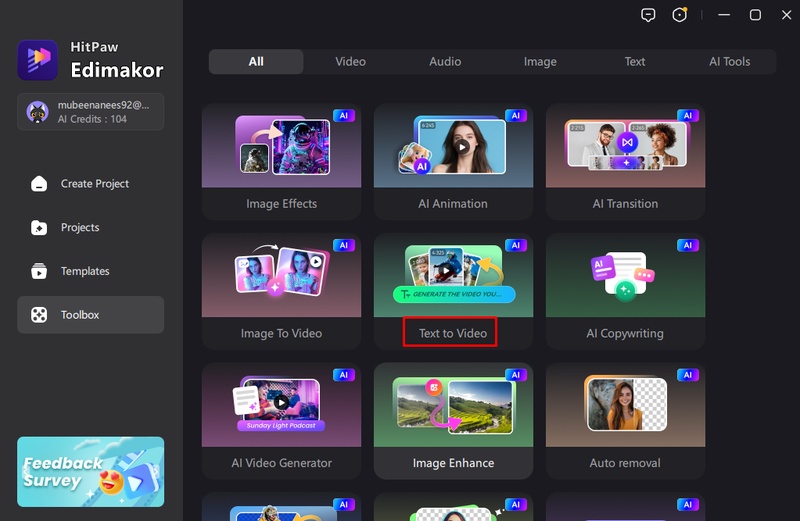This screenshot has width=800, height=521.
Task: Click the Text to Video label
Action: click(x=453, y=333)
